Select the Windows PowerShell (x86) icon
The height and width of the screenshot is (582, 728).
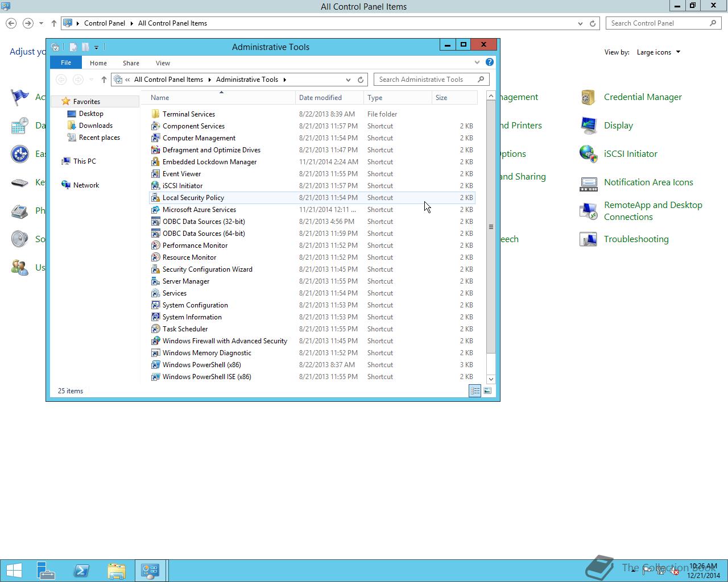pos(155,365)
